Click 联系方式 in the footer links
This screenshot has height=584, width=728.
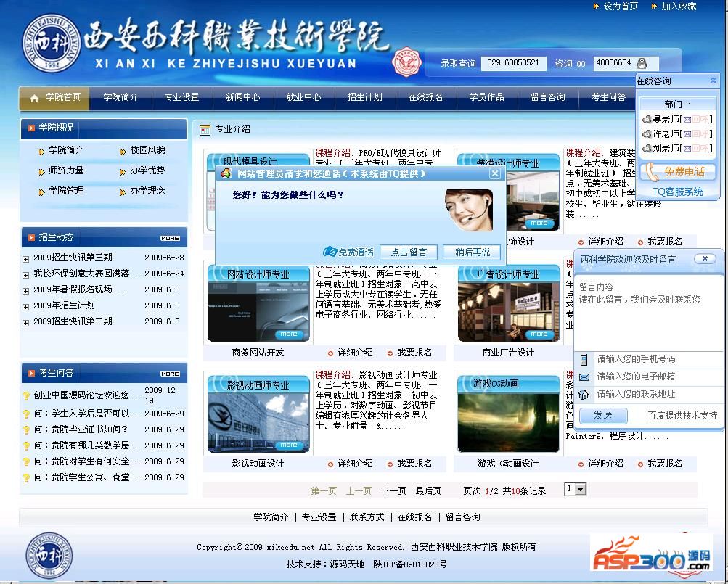click(367, 517)
